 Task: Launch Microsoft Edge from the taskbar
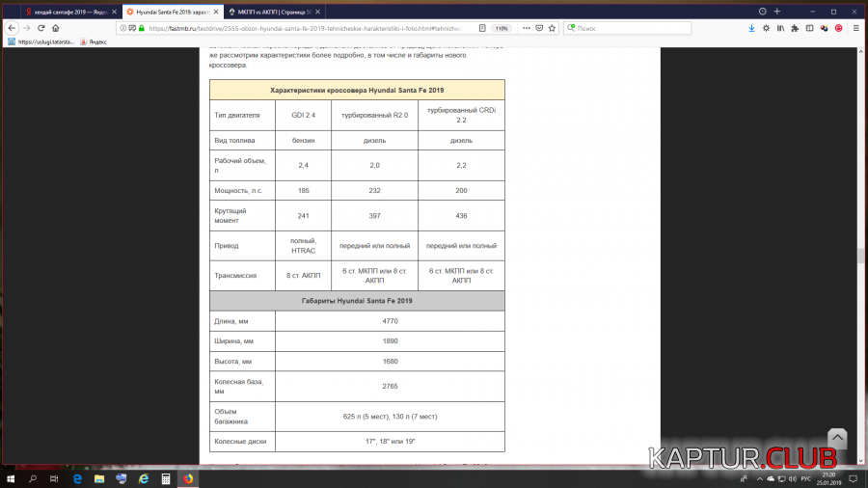[77, 478]
